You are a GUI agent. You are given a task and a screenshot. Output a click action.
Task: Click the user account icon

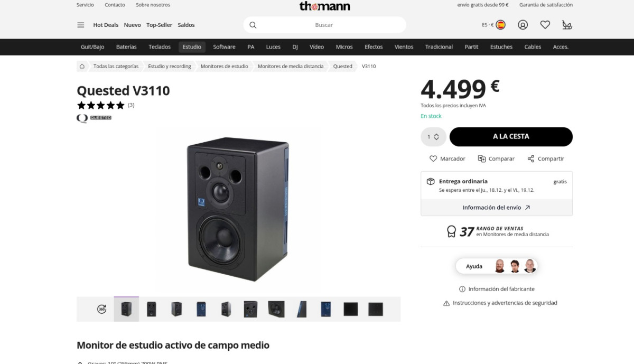coord(523,25)
